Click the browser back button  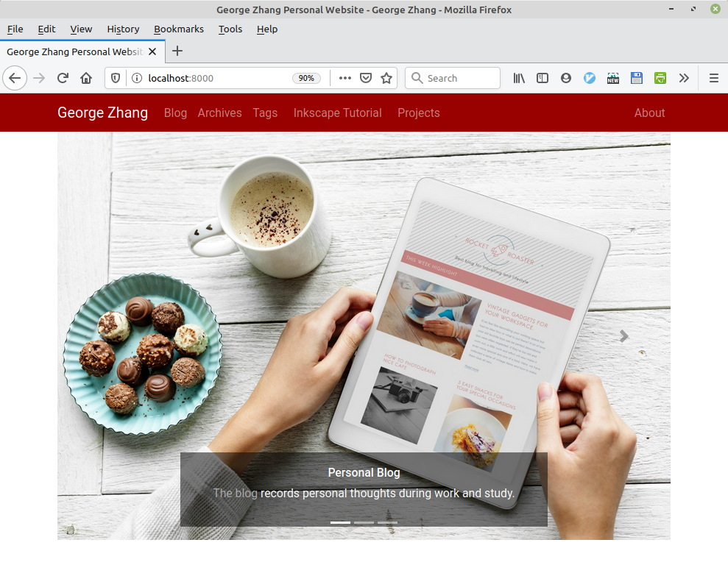click(15, 78)
